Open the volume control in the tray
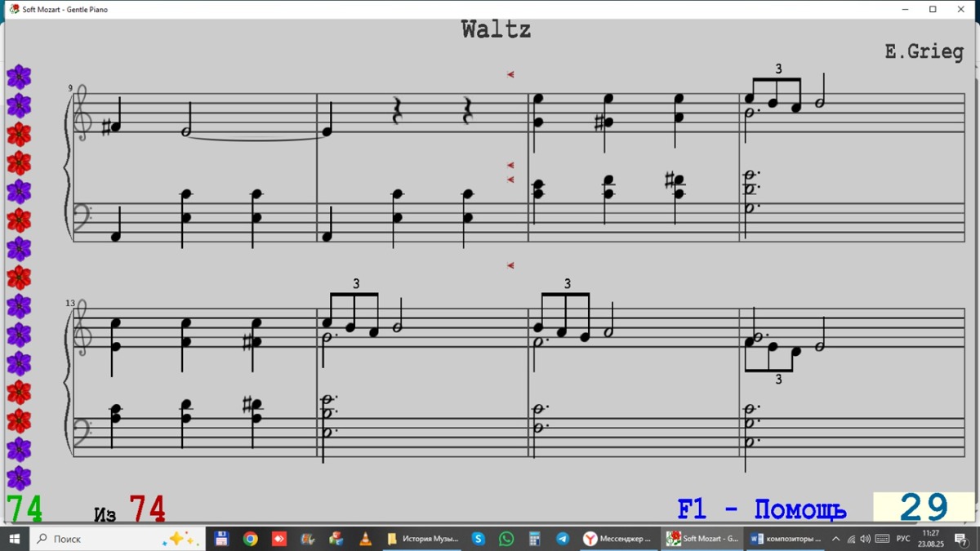The height and width of the screenshot is (551, 980). 865,539
